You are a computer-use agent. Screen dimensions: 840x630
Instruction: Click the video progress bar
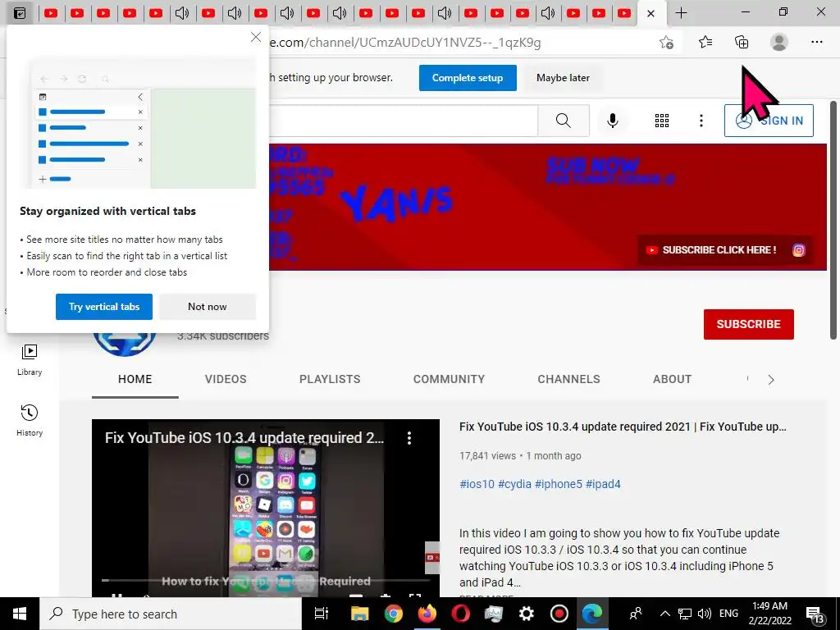[x=266, y=580]
